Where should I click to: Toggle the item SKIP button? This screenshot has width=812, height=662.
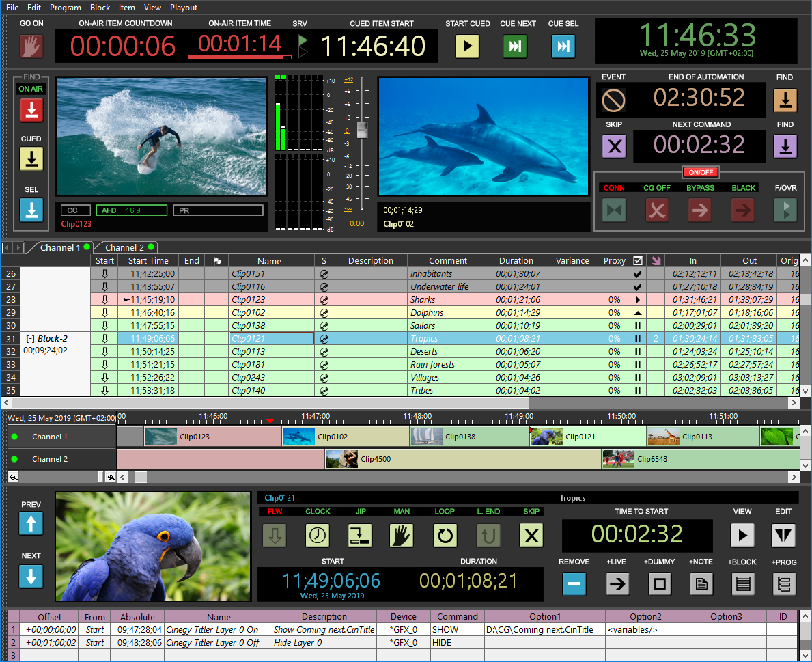click(531, 536)
